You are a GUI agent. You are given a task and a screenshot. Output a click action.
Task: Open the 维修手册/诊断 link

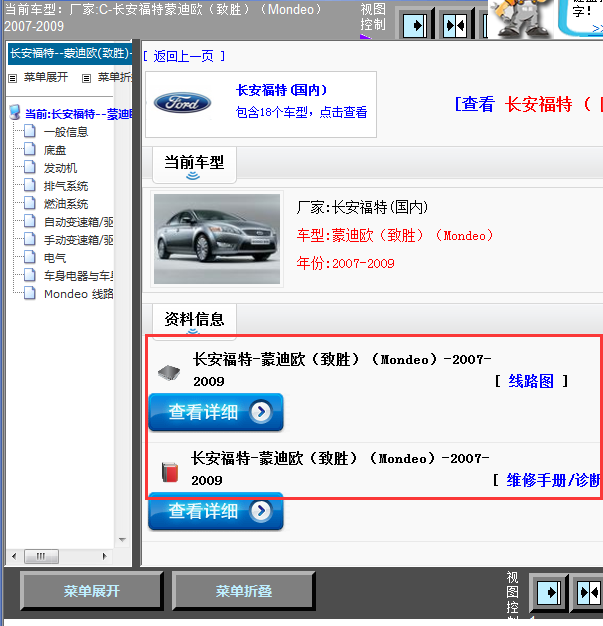554,480
